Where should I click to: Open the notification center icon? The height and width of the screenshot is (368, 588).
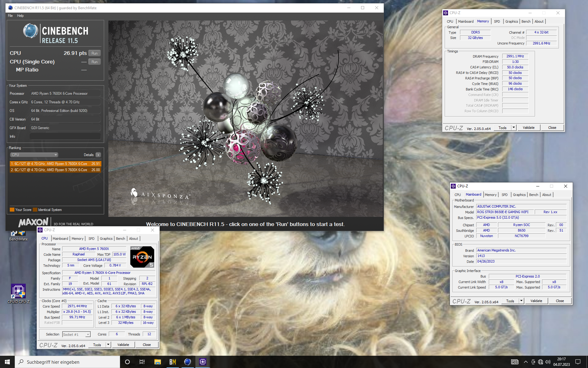[578, 362]
